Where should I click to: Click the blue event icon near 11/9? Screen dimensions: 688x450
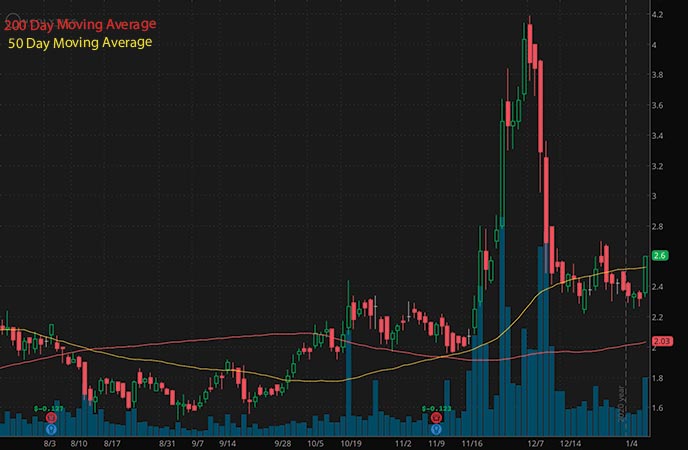click(x=436, y=428)
